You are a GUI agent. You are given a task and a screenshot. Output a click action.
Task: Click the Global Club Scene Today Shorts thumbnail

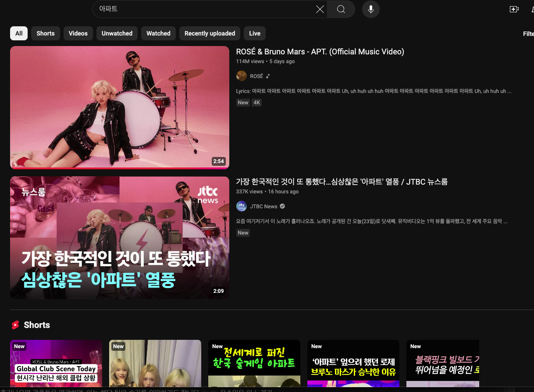[x=56, y=364]
